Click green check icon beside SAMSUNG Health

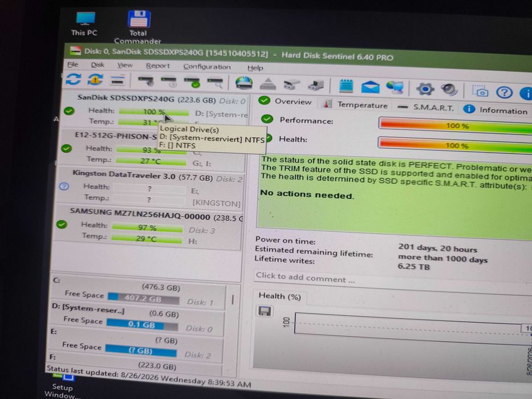coord(62,224)
